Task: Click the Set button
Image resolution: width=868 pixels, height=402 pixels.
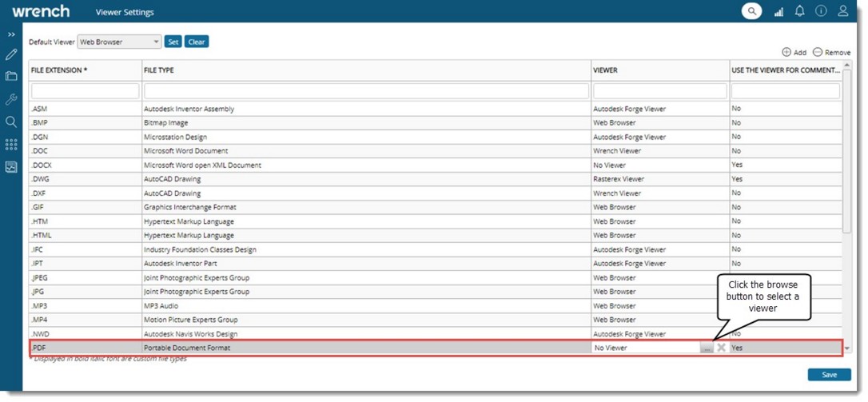Action: (x=173, y=42)
